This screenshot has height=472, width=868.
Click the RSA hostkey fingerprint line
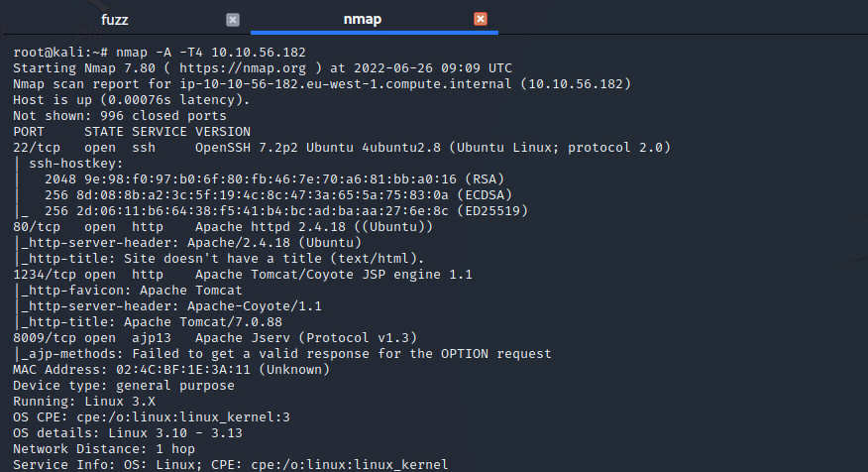click(x=274, y=178)
